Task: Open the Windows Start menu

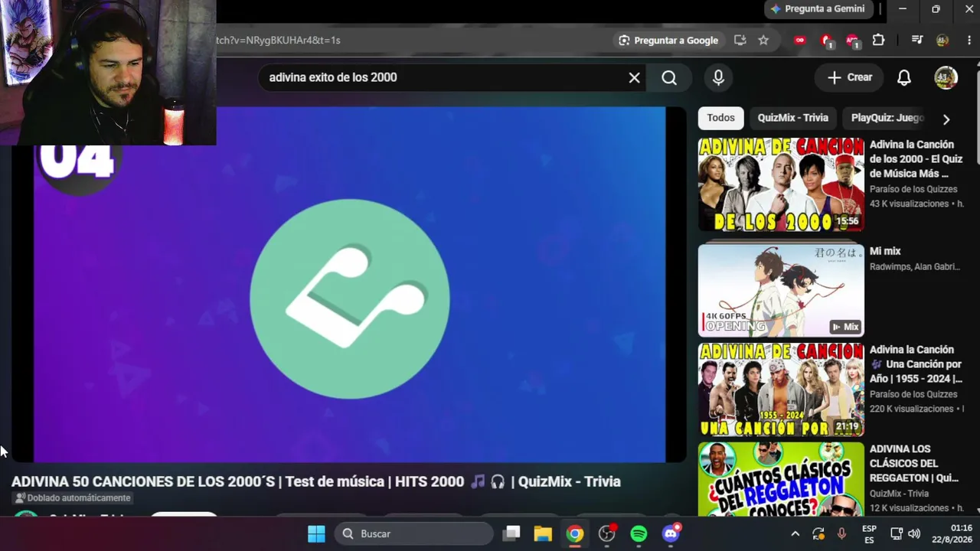Action: [x=316, y=533]
